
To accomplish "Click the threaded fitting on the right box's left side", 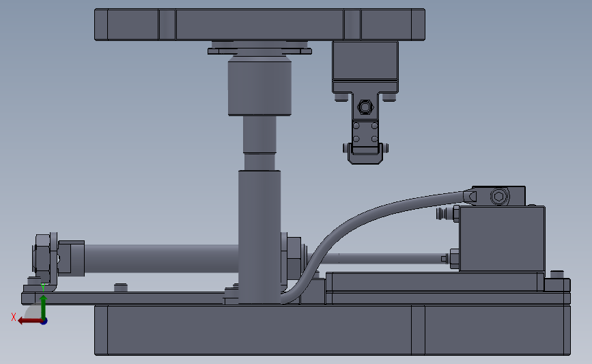I will pyautogui.click(x=447, y=214).
